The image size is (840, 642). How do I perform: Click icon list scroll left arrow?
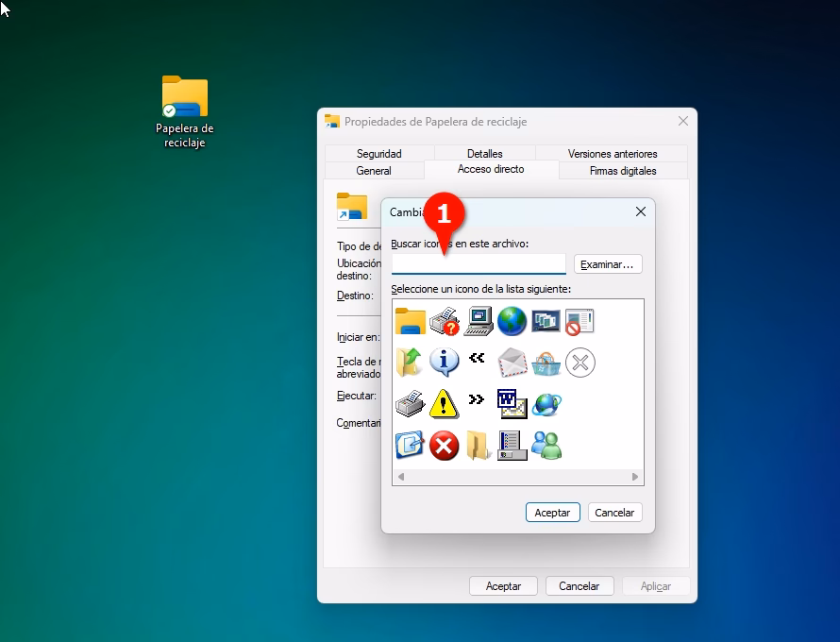[x=401, y=477]
